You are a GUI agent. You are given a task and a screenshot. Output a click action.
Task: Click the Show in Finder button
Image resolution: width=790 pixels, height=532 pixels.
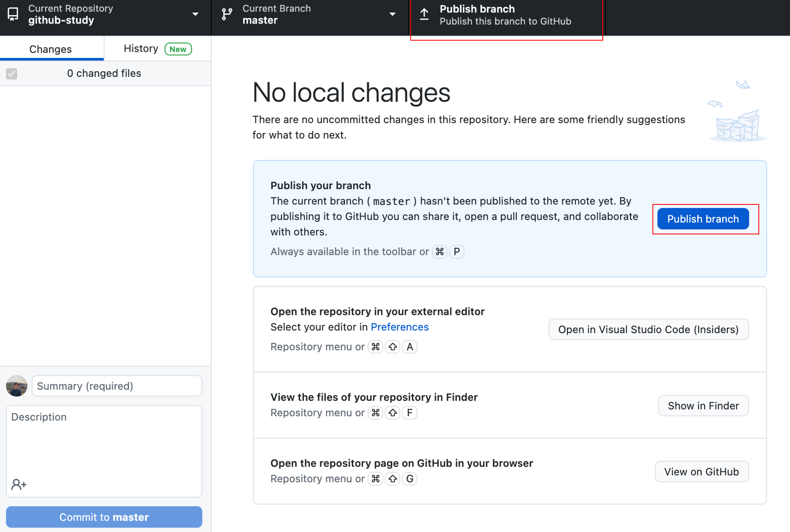click(703, 406)
